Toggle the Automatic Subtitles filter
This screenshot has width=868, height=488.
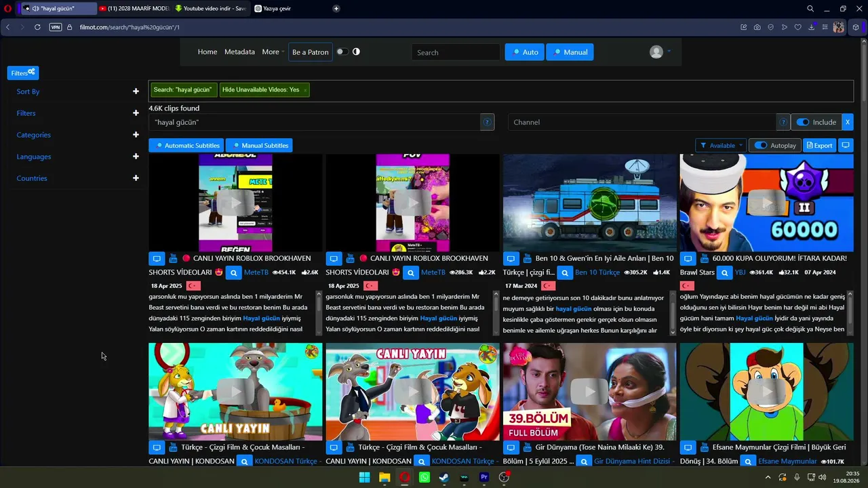pyautogui.click(x=187, y=145)
